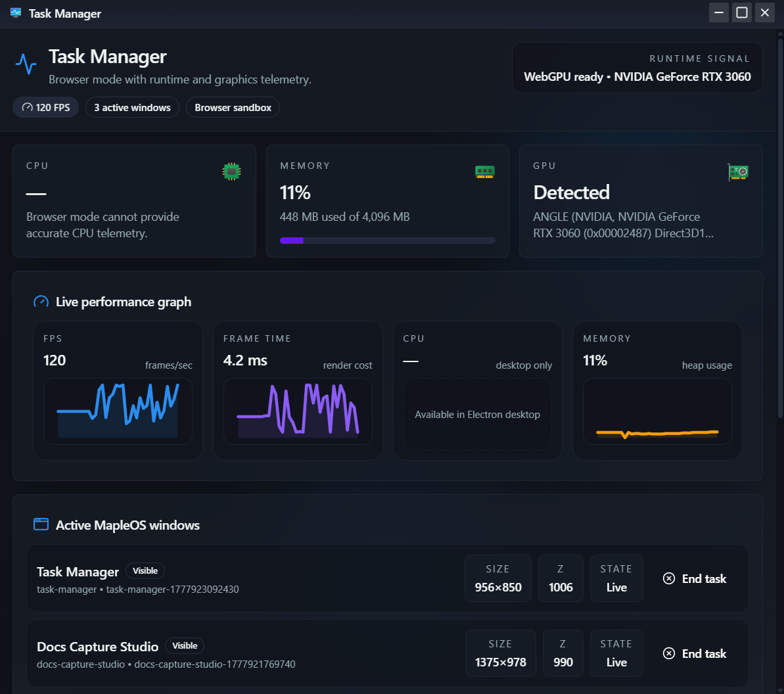Image resolution: width=784 pixels, height=694 pixels.
Task: Click the docs-capture-studio-1777921769740 identifier text
Action: (x=215, y=664)
